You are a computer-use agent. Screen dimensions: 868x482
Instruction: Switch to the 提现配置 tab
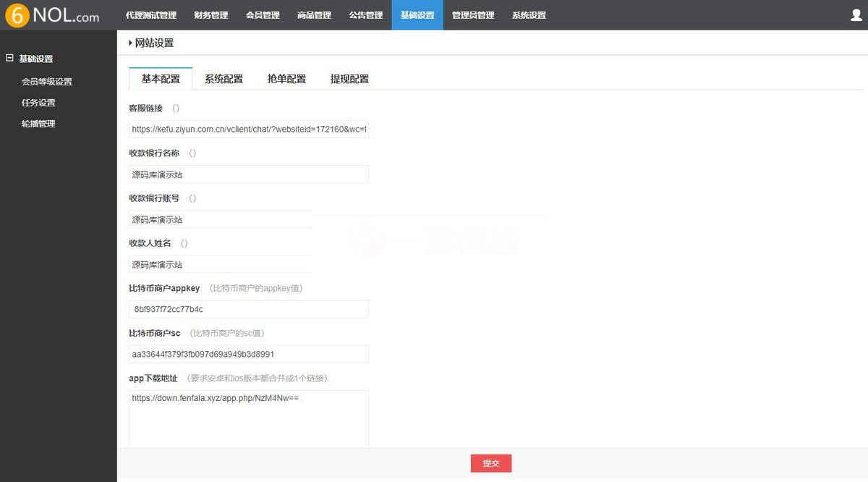pyautogui.click(x=349, y=78)
